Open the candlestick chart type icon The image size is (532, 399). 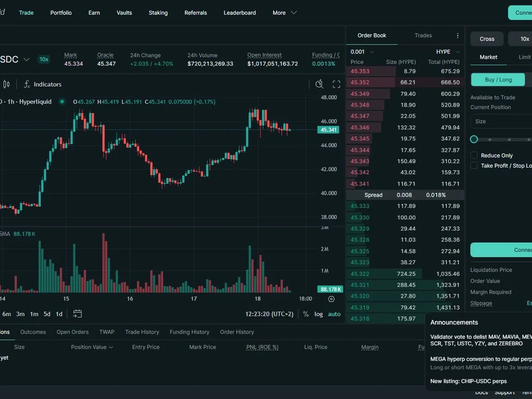[6, 84]
